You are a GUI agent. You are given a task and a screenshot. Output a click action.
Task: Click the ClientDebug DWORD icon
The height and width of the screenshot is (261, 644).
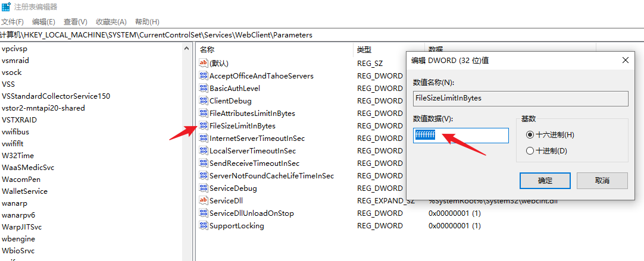tap(204, 100)
